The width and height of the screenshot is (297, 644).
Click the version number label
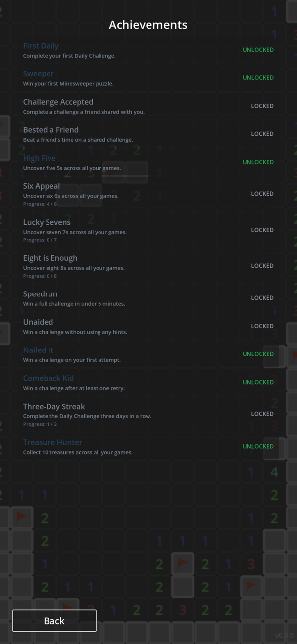pos(284,636)
